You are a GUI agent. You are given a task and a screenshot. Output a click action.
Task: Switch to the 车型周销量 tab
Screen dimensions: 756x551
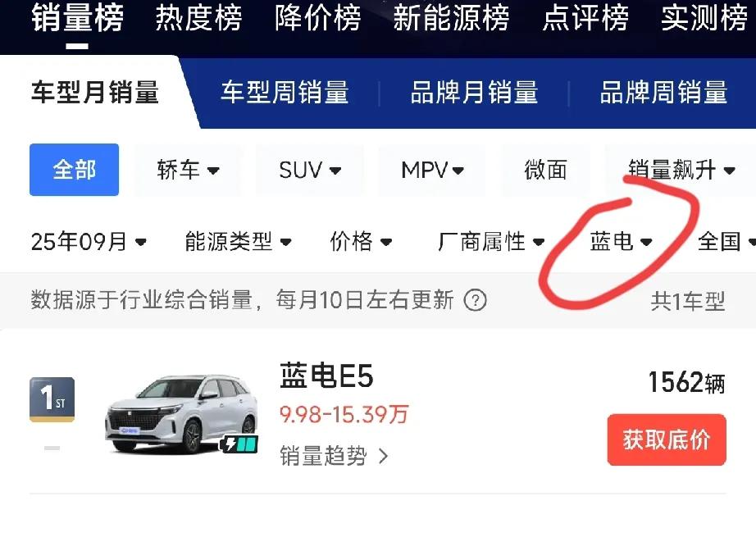tap(285, 92)
